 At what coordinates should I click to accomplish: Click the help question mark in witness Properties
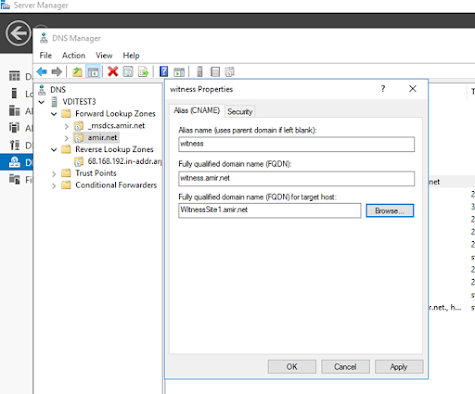click(383, 89)
